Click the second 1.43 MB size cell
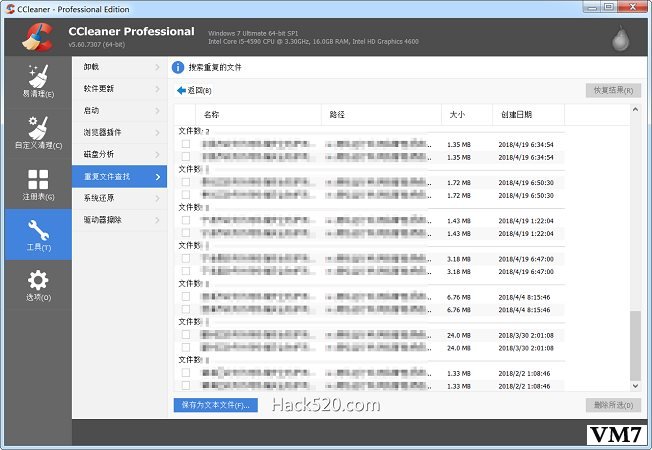Screen dimensions: 652x450 (459, 234)
